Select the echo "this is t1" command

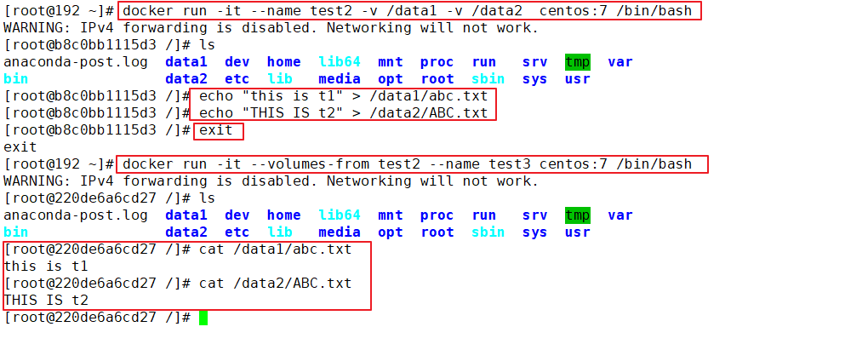(343, 96)
